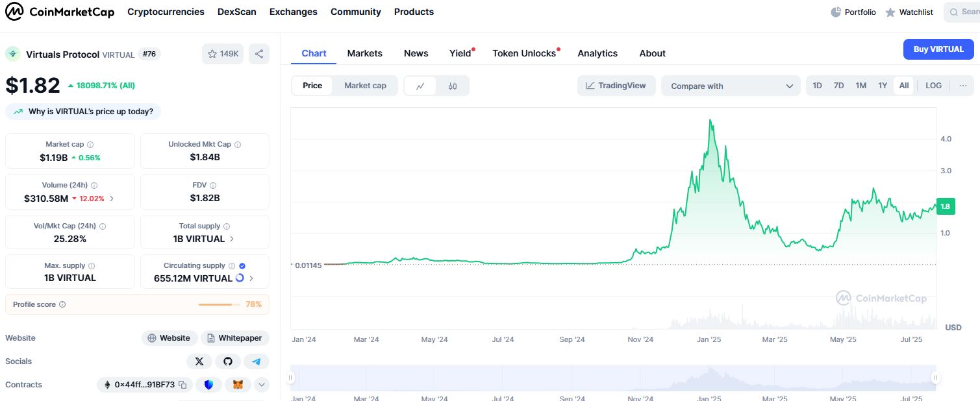The height and width of the screenshot is (401, 980).
Task: Open the Compare with dropdown
Action: pyautogui.click(x=731, y=86)
